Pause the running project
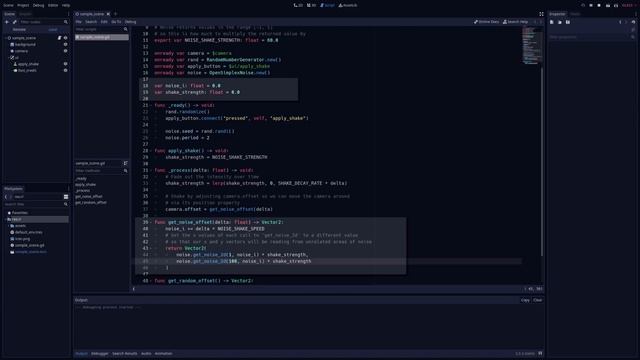The height and width of the screenshot is (360, 640). tap(591, 5)
